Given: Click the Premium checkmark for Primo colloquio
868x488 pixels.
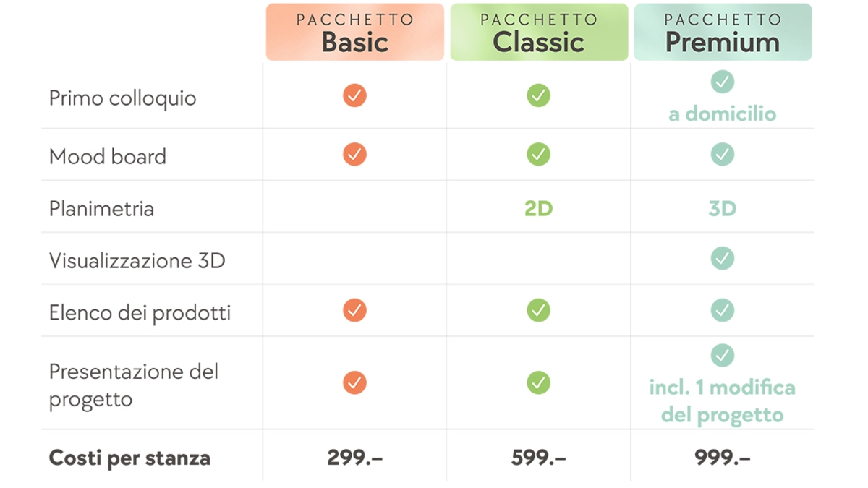Looking at the screenshot, I should 722,82.
